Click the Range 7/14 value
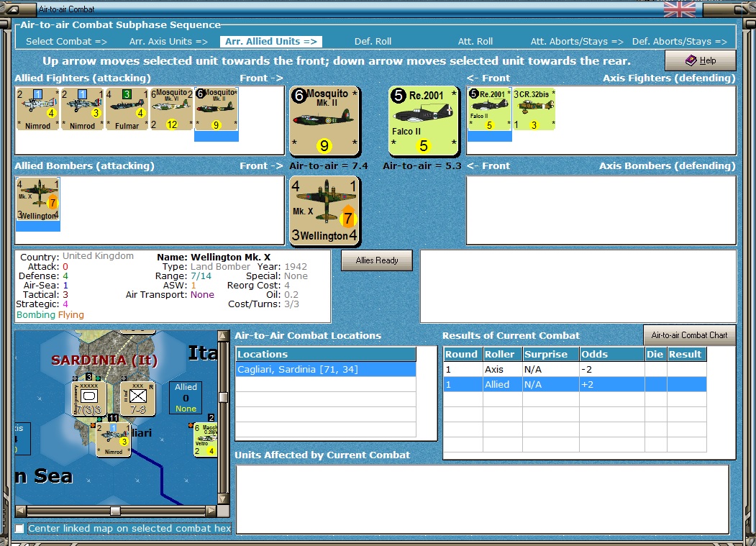756x546 pixels. [x=201, y=276]
